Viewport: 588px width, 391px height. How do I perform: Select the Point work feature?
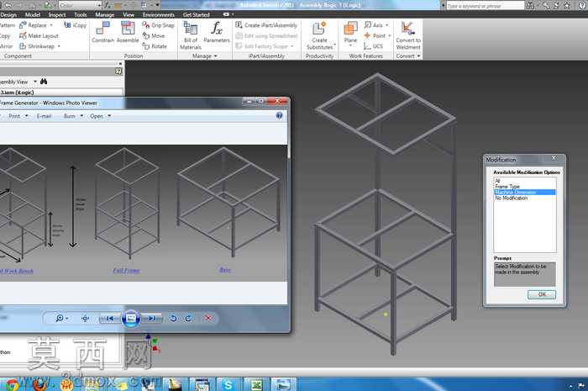pos(375,35)
